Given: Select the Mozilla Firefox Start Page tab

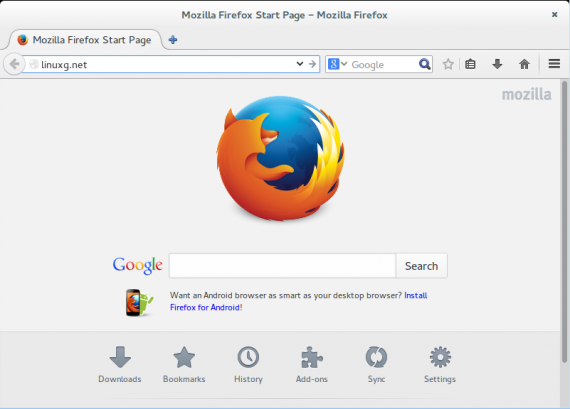Looking at the screenshot, I should click(x=85, y=40).
